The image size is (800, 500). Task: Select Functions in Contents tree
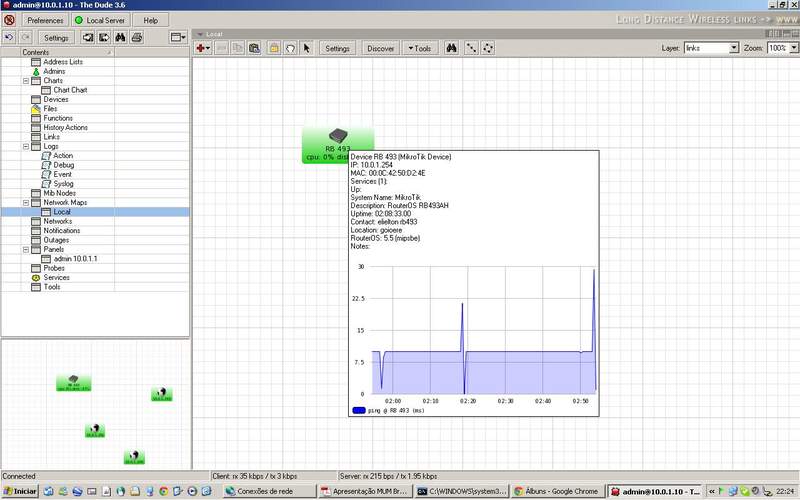coord(58,118)
